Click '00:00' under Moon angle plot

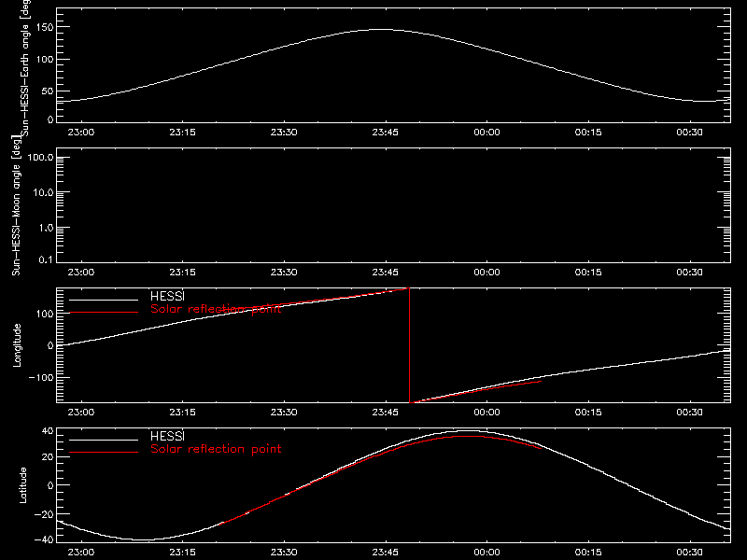[486, 273]
